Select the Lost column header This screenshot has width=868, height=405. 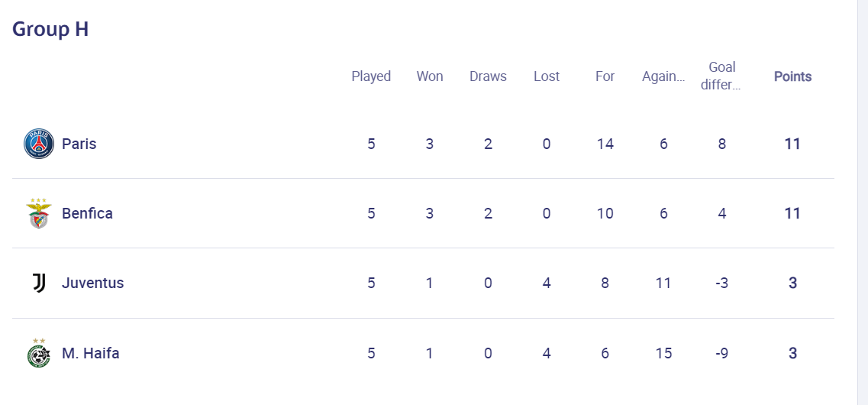(x=547, y=76)
